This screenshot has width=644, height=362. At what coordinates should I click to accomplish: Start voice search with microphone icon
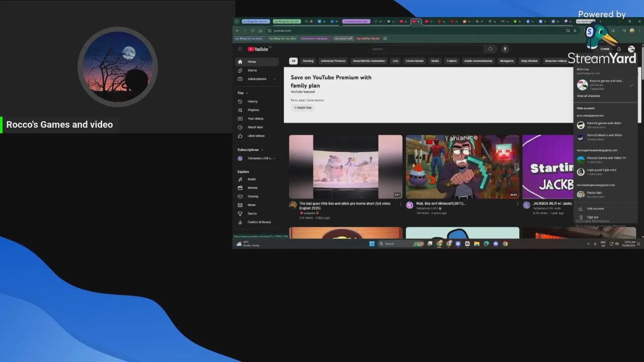tap(505, 49)
